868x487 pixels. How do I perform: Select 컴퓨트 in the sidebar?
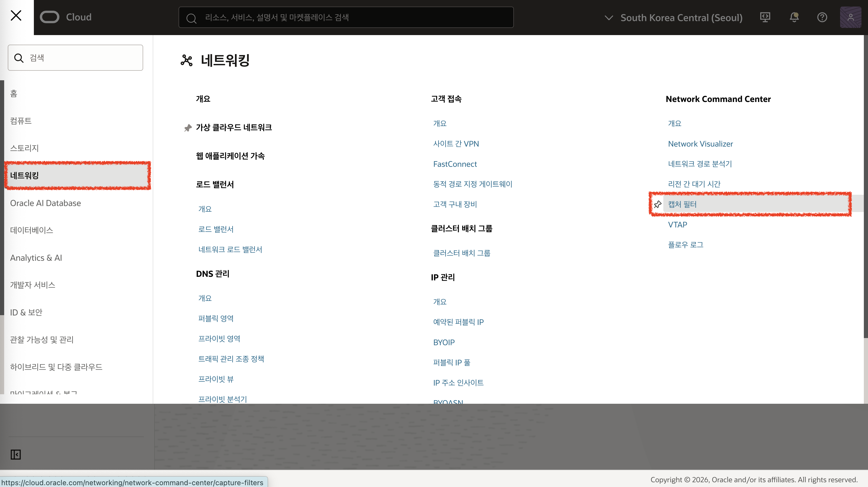[21, 121]
